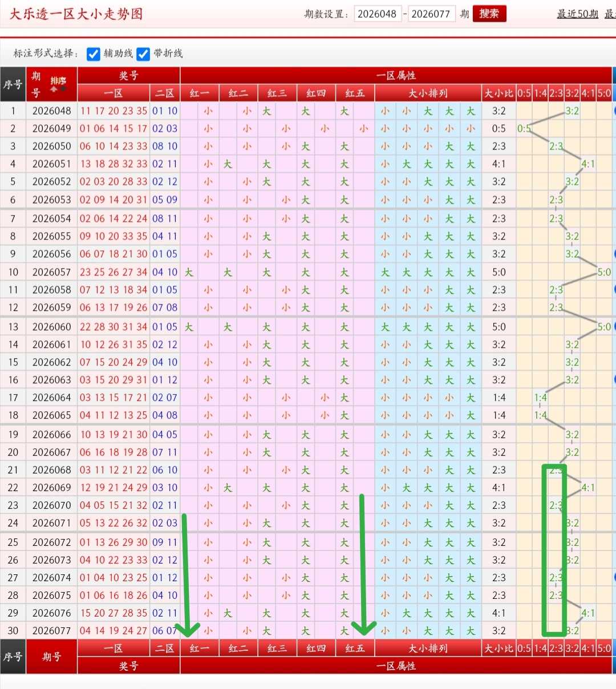Screen dimensions: 616x689
Task: Click the top 奖号 header
Action: [128, 75]
